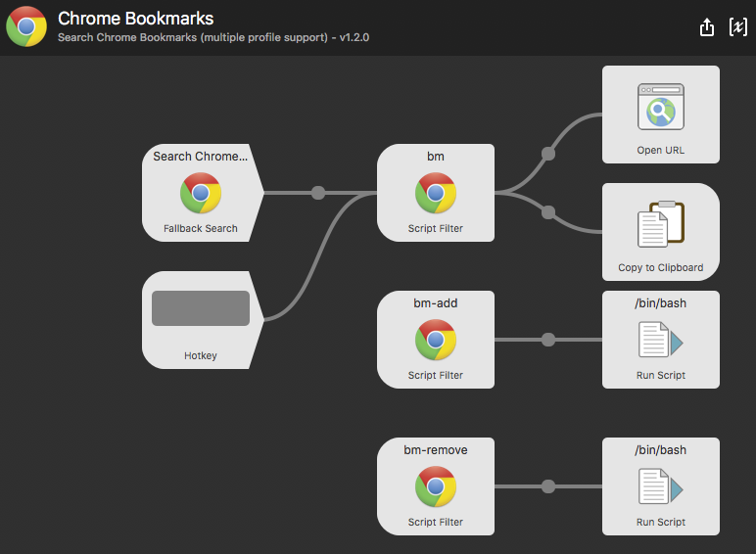Screen dimensions: 756x554
Task: Click connection dot between Fallback Search and bm
Action: pyautogui.click(x=318, y=193)
